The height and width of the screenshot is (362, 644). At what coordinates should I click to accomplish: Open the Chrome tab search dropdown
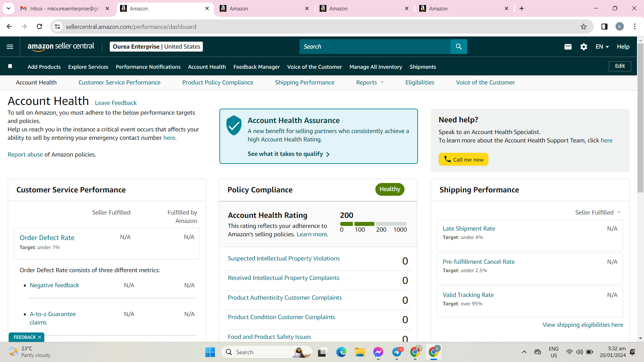point(8,8)
